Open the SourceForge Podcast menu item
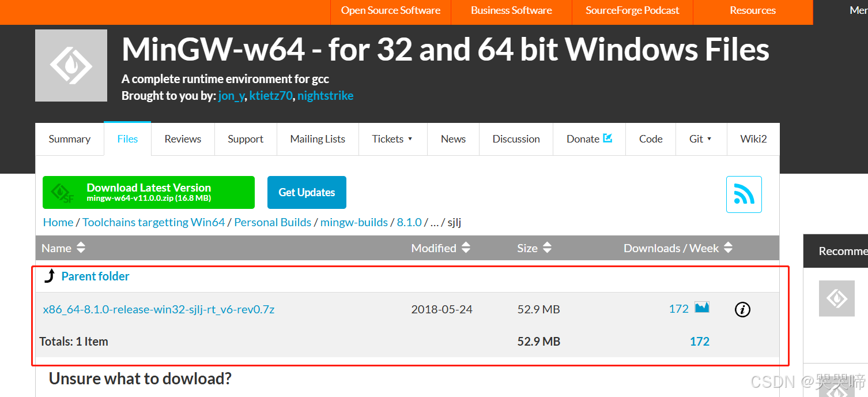 coord(632,11)
